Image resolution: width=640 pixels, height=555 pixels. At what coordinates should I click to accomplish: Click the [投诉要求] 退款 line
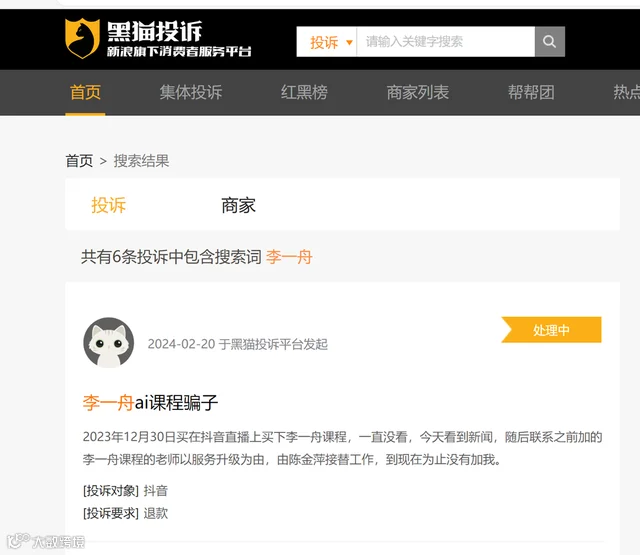[x=125, y=513]
